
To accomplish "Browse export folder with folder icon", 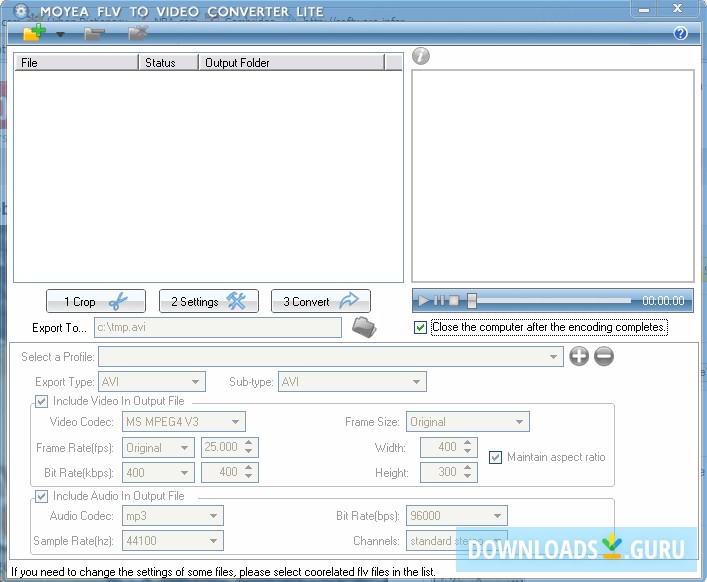I will pyautogui.click(x=364, y=327).
